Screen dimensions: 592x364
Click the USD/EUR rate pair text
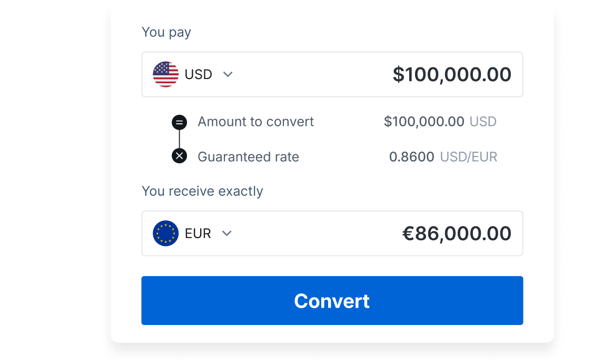[468, 156]
